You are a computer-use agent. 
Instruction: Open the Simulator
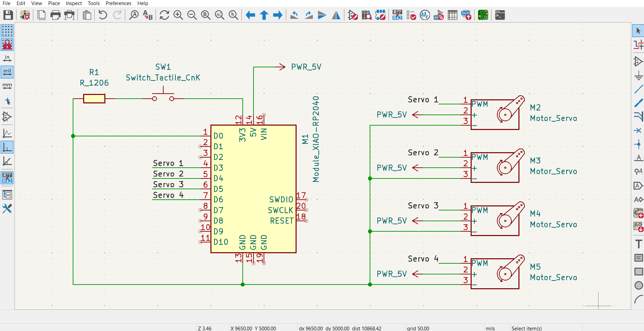[425, 15]
